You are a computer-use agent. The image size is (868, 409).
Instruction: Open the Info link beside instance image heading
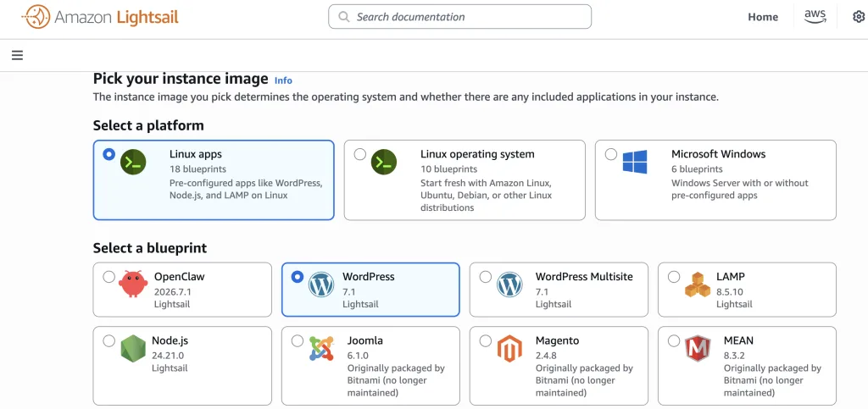[283, 80]
